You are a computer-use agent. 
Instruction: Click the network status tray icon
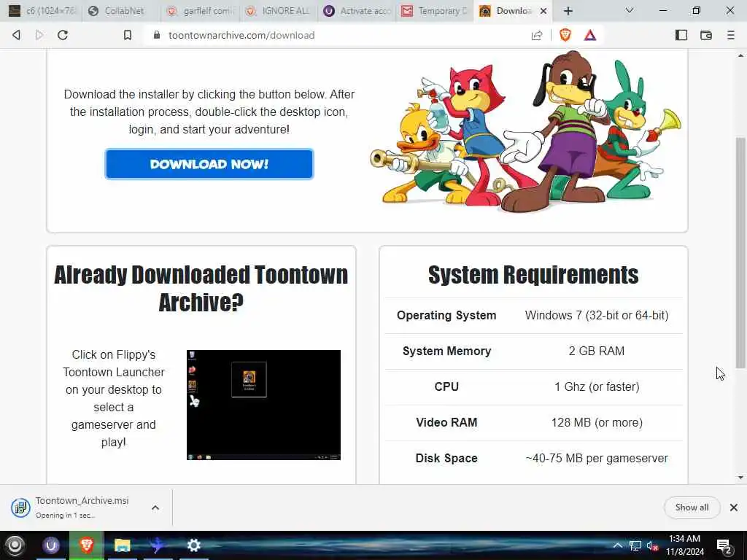(x=635, y=545)
